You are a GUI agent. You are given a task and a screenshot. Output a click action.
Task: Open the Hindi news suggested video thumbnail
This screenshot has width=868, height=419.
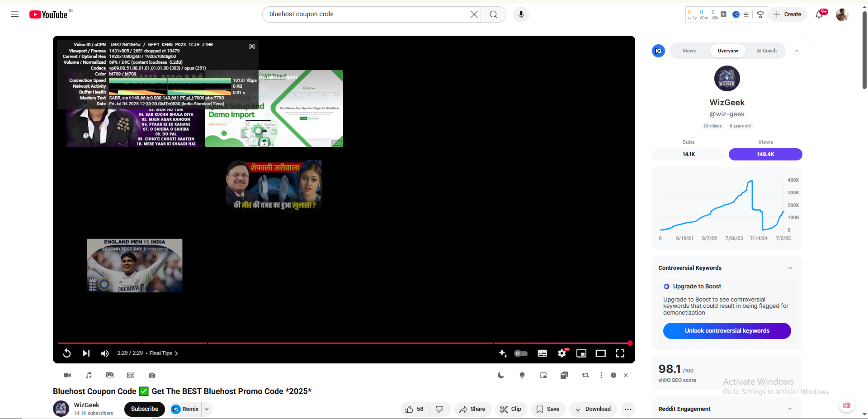point(274,186)
